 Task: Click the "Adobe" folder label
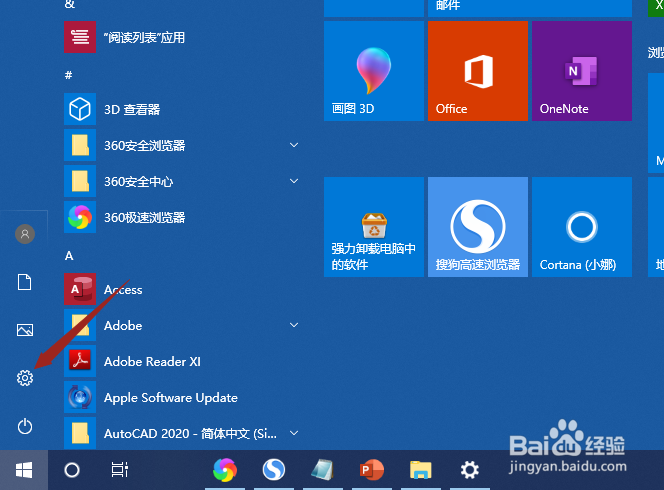click(123, 326)
